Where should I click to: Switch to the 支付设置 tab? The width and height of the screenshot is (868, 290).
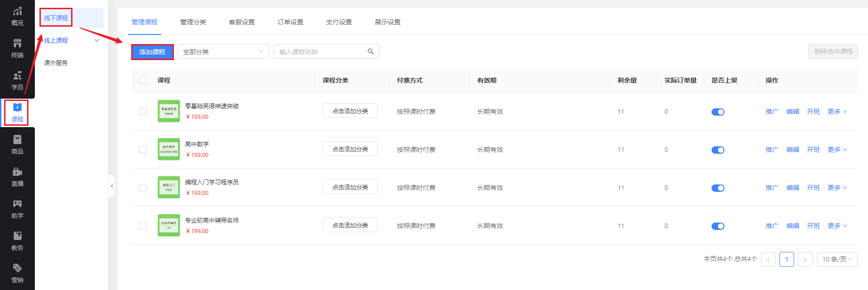(x=339, y=22)
